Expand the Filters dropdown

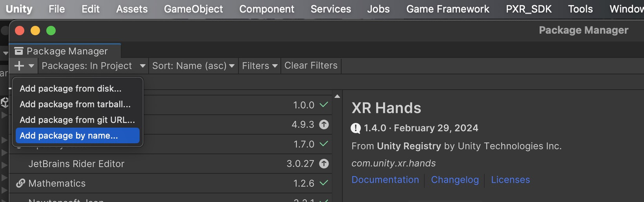tap(260, 66)
